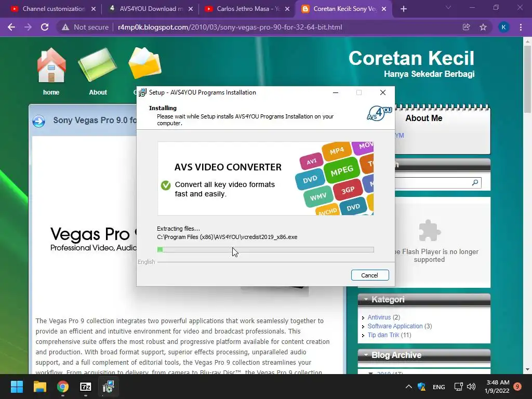Image resolution: width=532 pixels, height=399 pixels.
Task: Click the AVS4YOU logo in installer header
Action: 379,114
